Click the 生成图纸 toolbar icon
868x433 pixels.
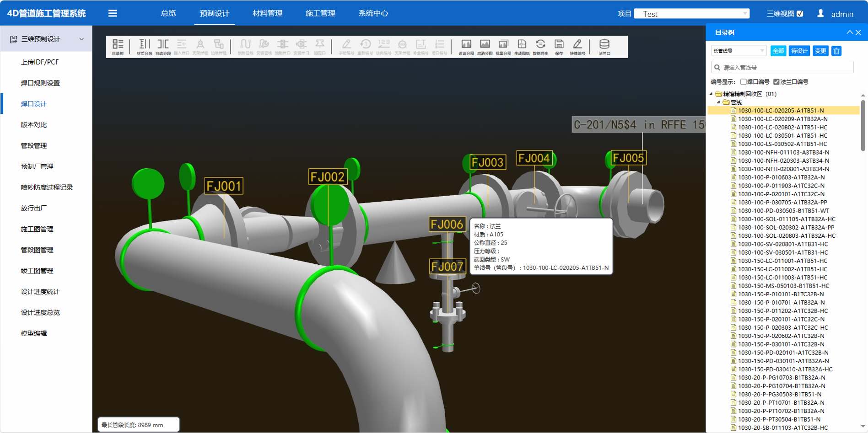522,46
